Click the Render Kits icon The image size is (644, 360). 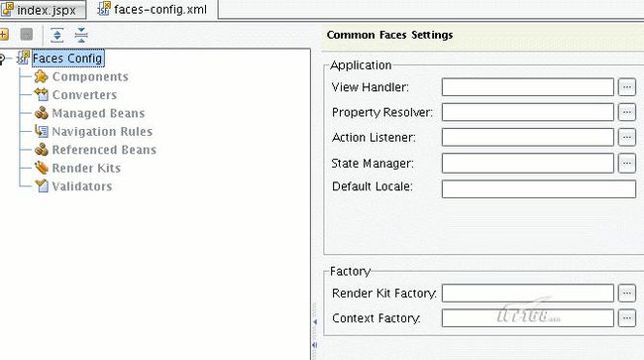point(41,168)
